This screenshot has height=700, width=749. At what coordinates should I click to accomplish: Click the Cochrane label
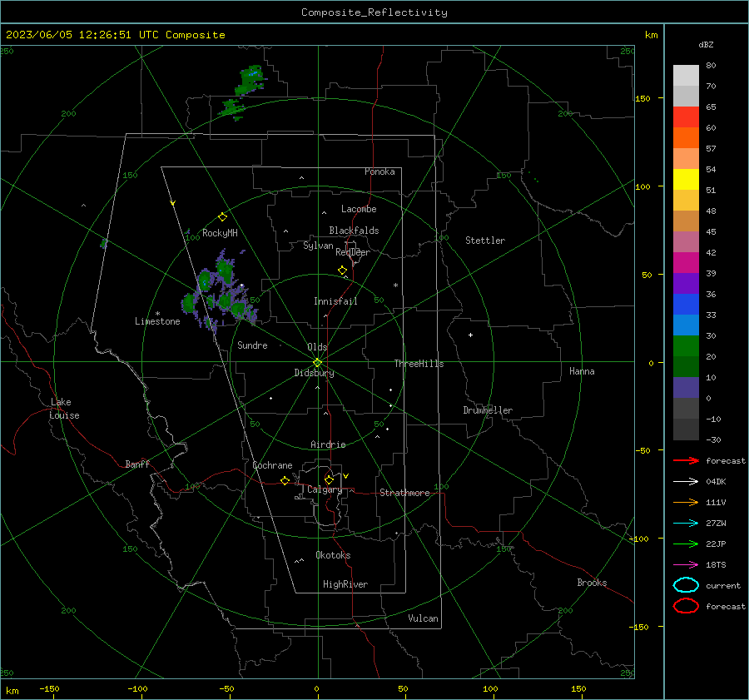click(x=272, y=465)
